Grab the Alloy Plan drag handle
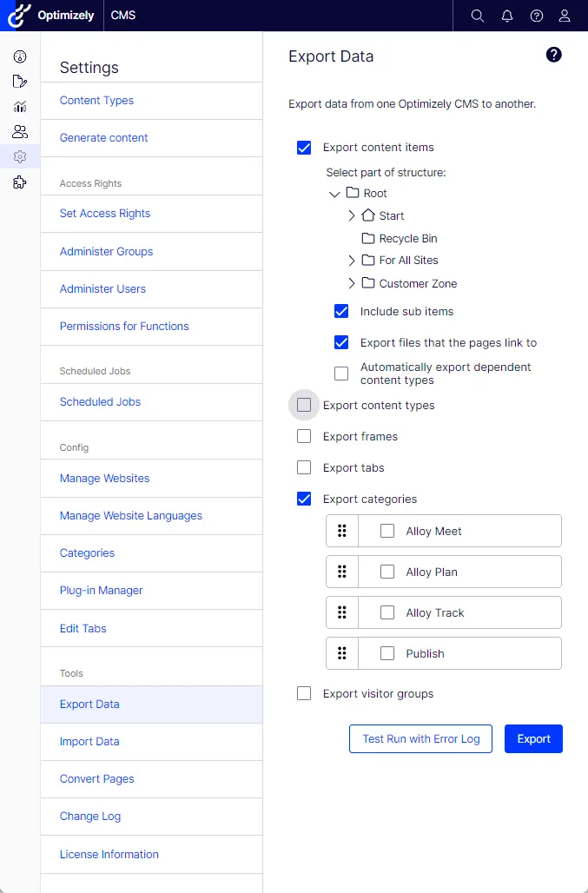This screenshot has width=588, height=893. point(342,572)
